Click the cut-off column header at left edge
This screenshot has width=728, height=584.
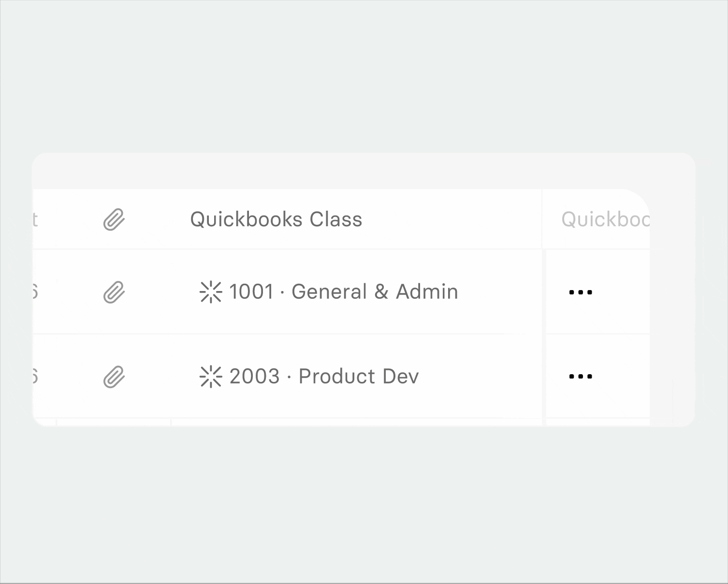tap(35, 219)
